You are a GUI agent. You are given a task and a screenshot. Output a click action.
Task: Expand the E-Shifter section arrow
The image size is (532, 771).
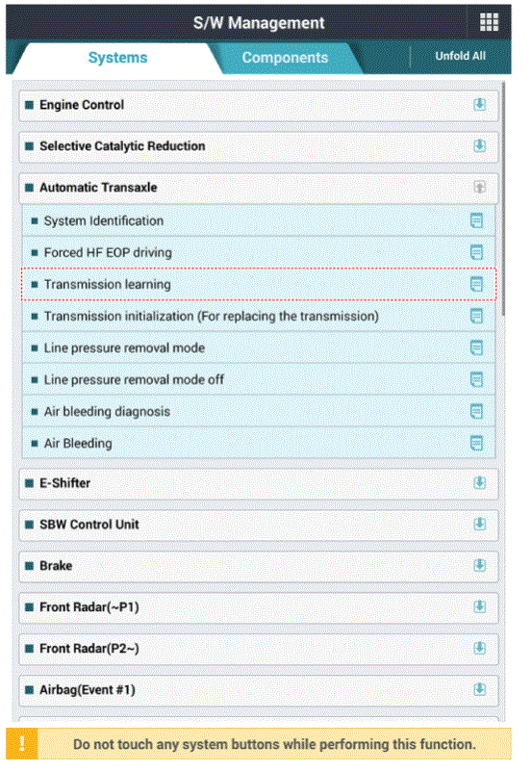click(479, 483)
